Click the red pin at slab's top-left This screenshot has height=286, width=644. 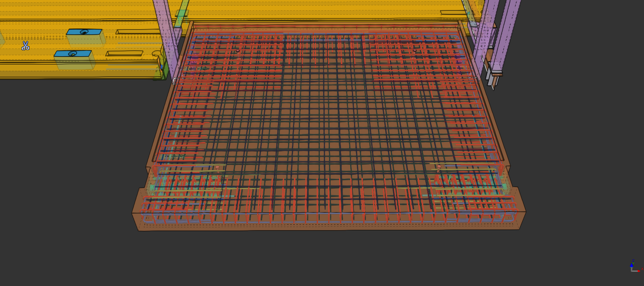pos(238,51)
